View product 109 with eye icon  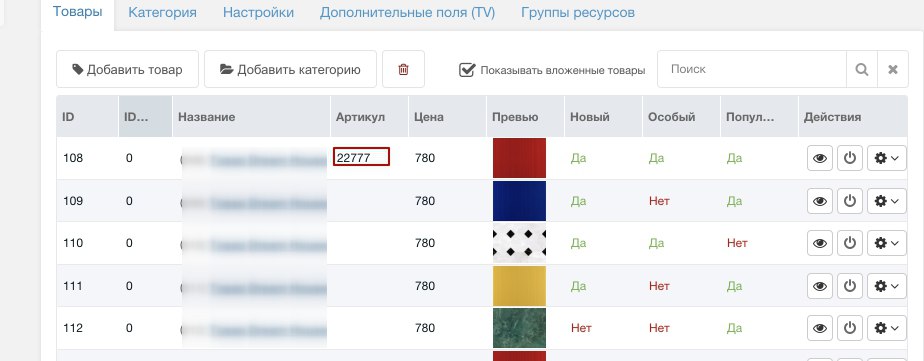tap(820, 201)
